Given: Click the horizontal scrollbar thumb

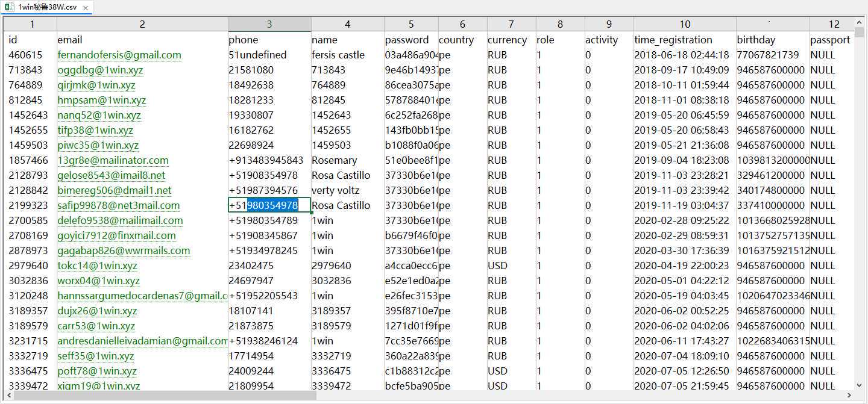Looking at the screenshot, I should click(165, 396).
